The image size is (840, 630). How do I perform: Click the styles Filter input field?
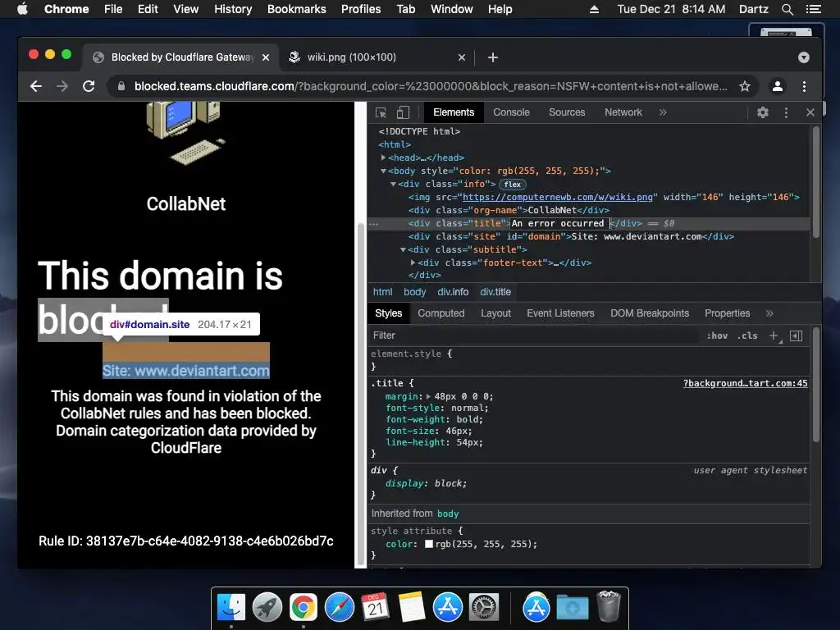pyautogui.click(x=536, y=336)
